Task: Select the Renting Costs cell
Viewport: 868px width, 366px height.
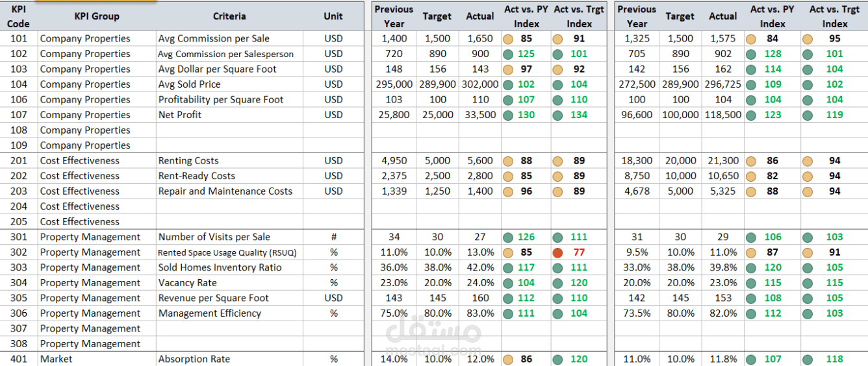Action: pyautogui.click(x=229, y=160)
